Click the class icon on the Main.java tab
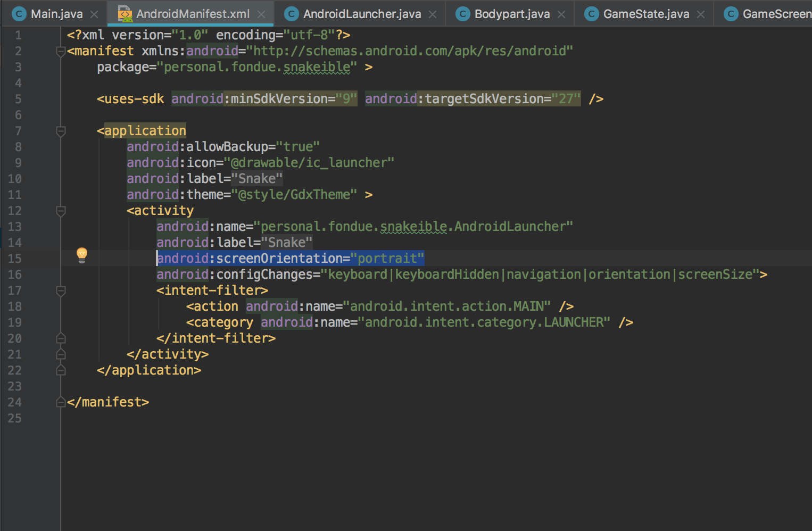 point(19,14)
